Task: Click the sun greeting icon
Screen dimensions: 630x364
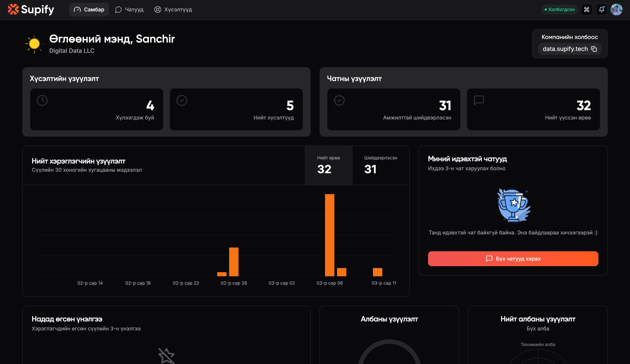Action: coord(34,44)
